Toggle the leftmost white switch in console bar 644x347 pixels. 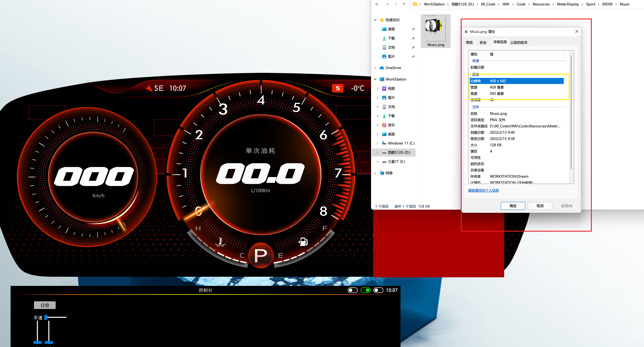tap(353, 290)
